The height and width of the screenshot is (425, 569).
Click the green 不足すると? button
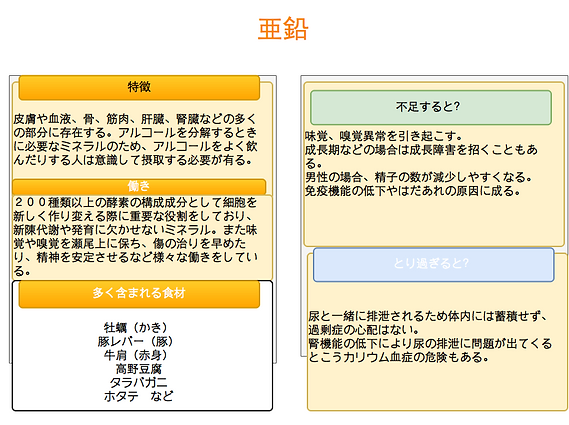[431, 107]
